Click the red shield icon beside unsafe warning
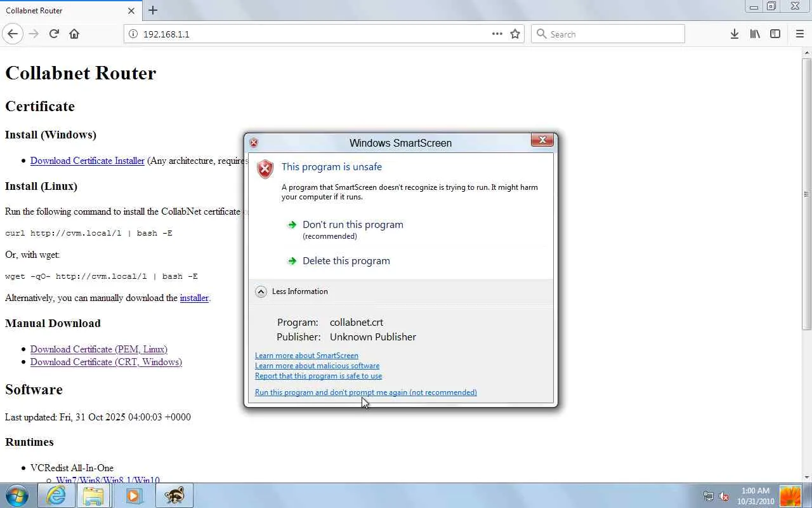The image size is (812, 508). pyautogui.click(x=265, y=168)
